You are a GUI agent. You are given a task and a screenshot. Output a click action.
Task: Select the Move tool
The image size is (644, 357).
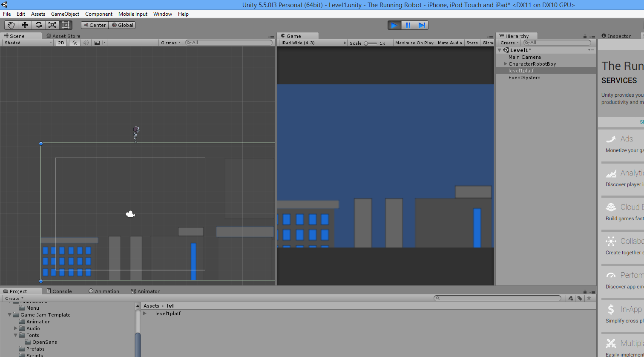(25, 25)
